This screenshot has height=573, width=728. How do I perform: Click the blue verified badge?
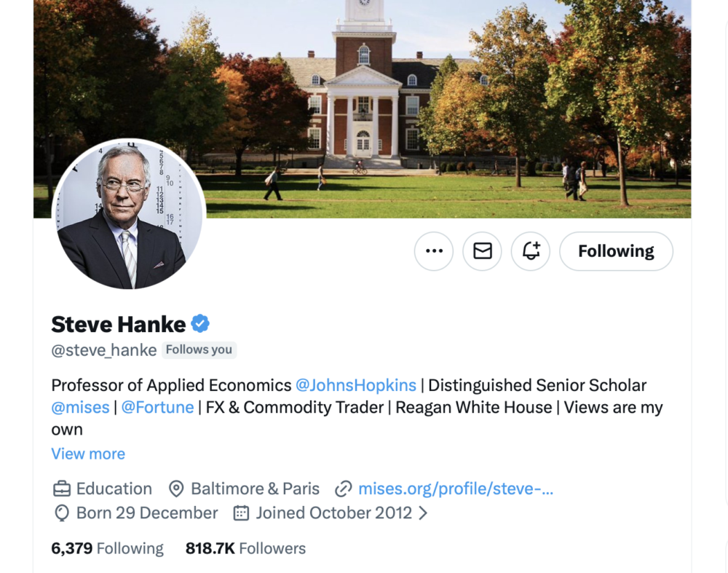200,323
